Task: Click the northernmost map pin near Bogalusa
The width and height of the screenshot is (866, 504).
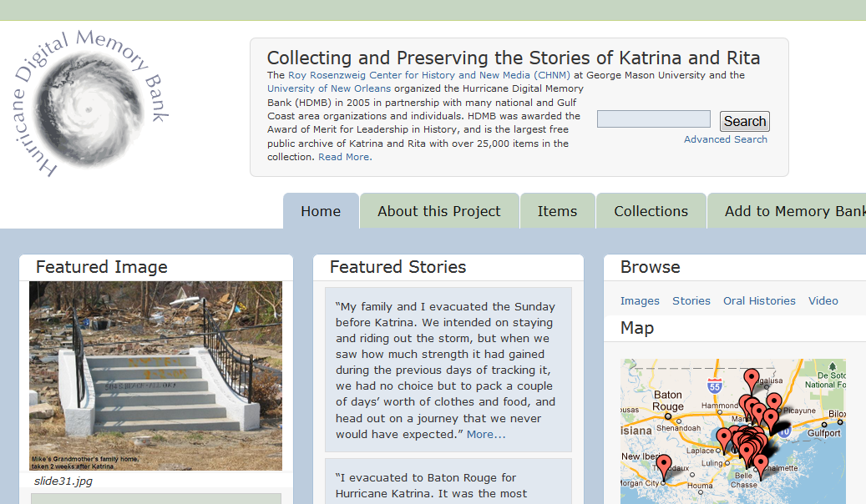Action: (x=751, y=380)
